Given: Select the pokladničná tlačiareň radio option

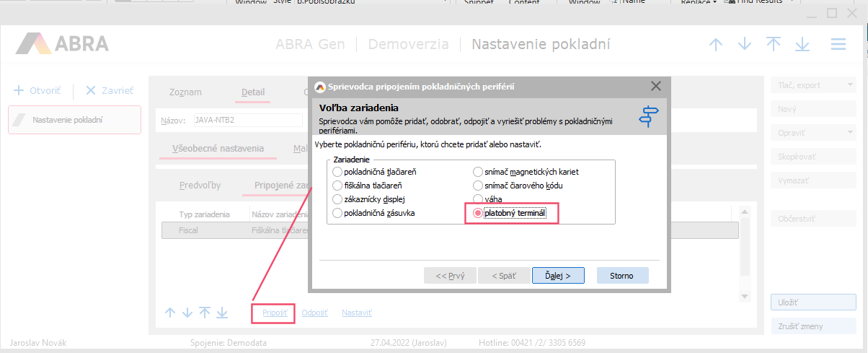Looking at the screenshot, I should pyautogui.click(x=337, y=172).
